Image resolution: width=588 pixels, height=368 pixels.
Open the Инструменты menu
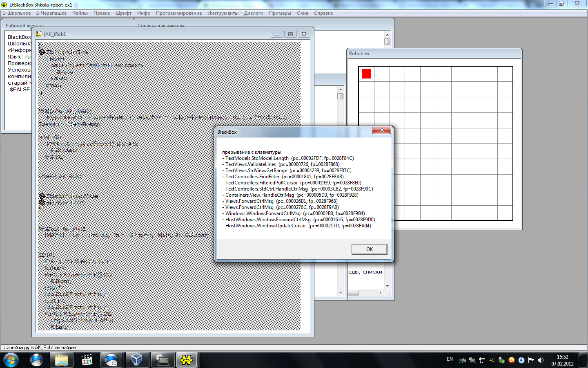[x=223, y=13]
